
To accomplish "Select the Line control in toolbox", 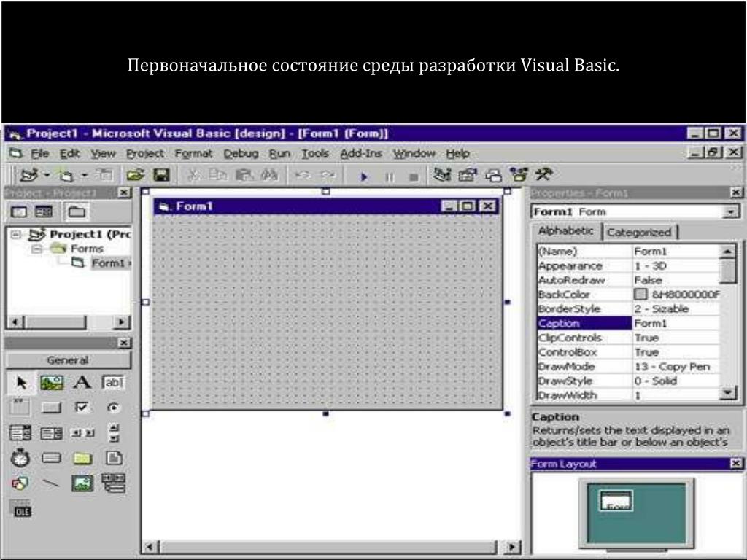I will (51, 484).
